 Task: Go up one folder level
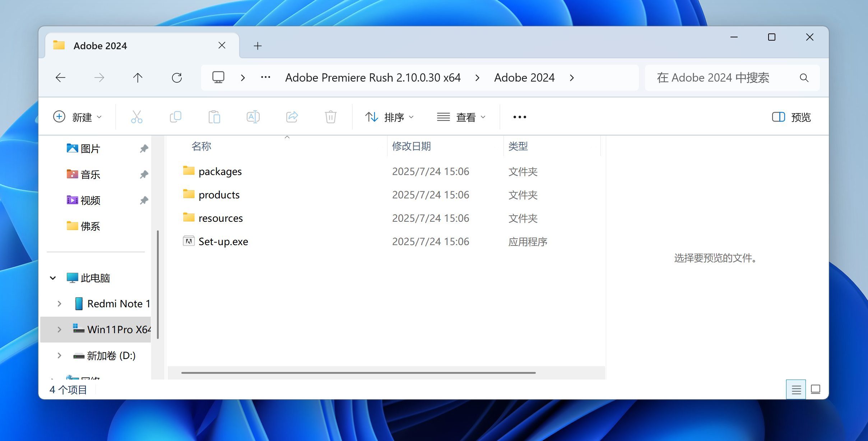click(x=138, y=78)
